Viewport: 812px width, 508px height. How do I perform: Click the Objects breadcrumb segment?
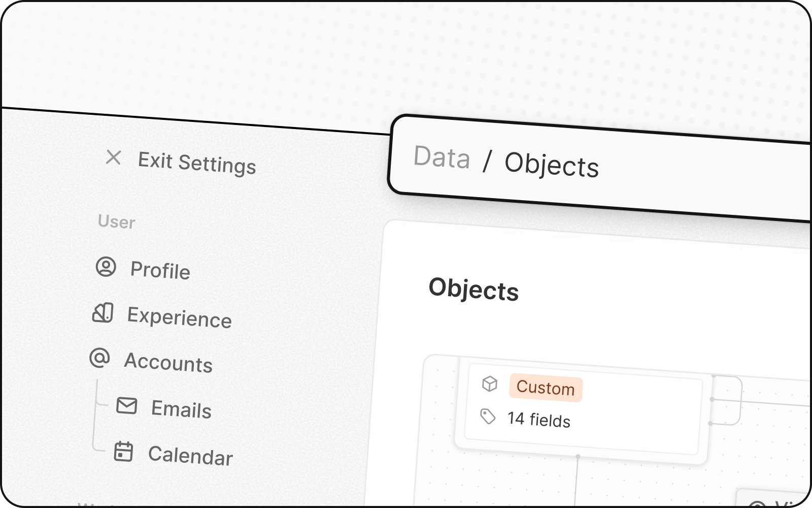[x=552, y=165]
